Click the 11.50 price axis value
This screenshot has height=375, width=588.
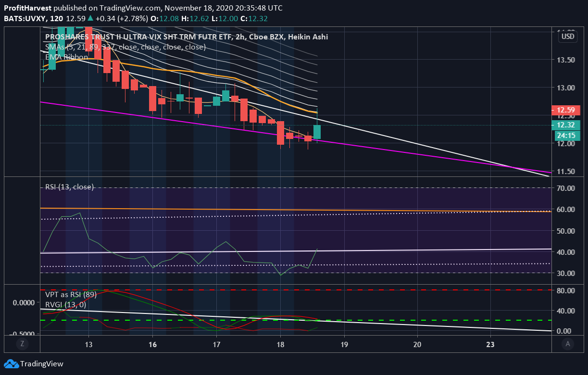click(566, 171)
